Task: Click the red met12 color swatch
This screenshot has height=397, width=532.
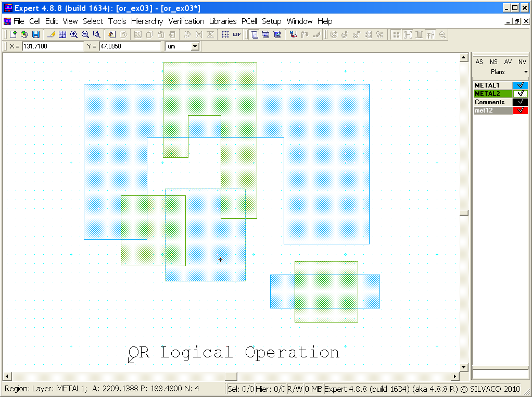Action: (x=520, y=110)
